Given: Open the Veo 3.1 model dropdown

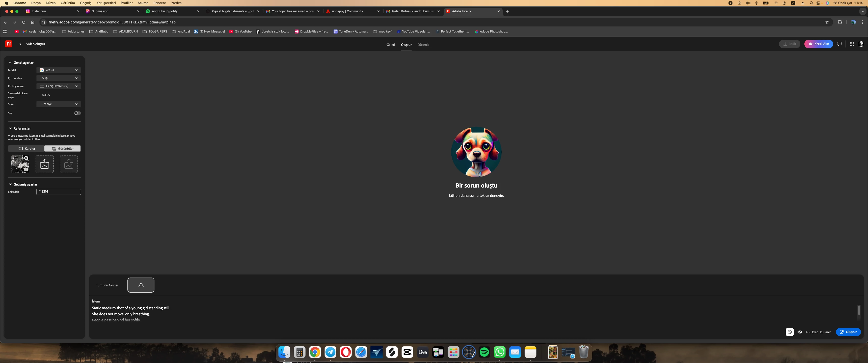Looking at the screenshot, I should (59, 70).
